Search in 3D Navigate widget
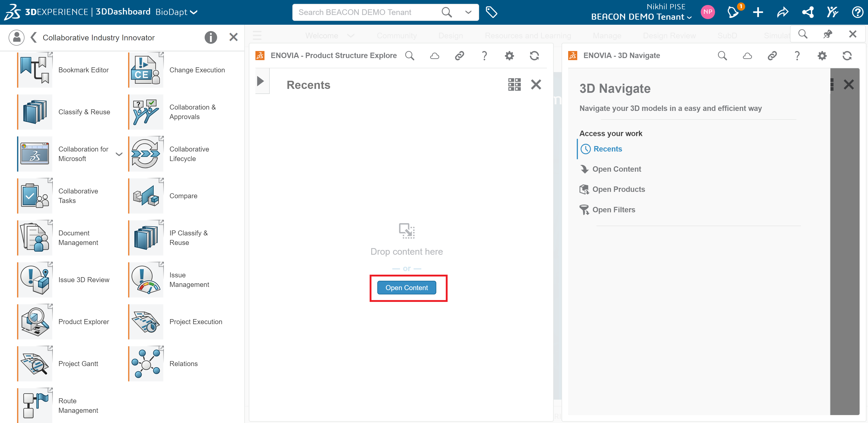868x423 pixels. (x=723, y=56)
